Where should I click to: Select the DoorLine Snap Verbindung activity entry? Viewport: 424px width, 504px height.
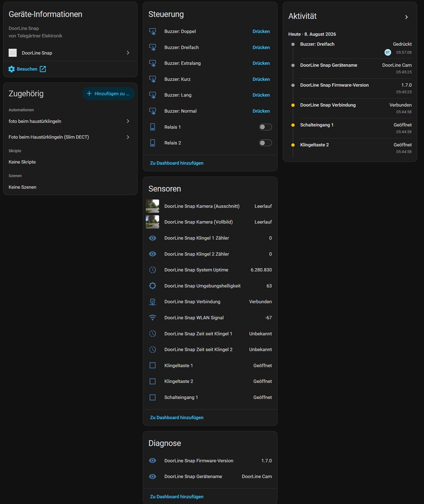[x=350, y=108]
